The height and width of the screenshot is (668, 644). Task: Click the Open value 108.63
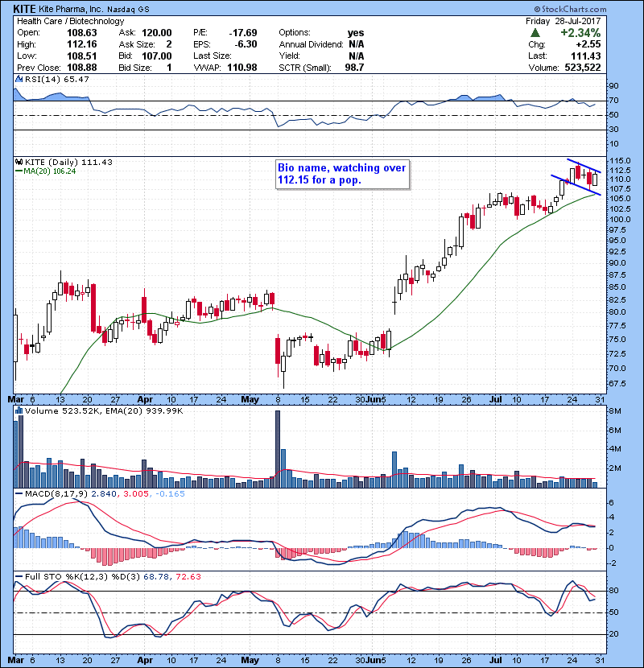(82, 33)
